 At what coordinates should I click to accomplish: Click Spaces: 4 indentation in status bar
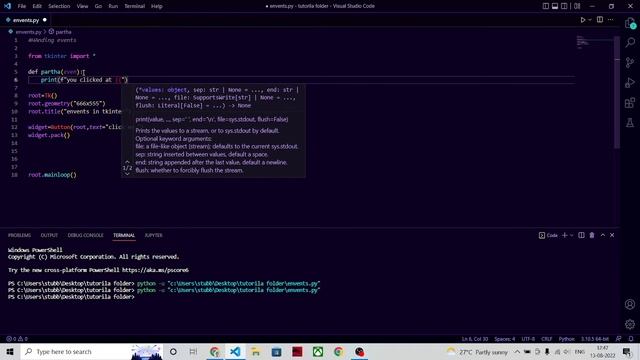click(x=505, y=339)
